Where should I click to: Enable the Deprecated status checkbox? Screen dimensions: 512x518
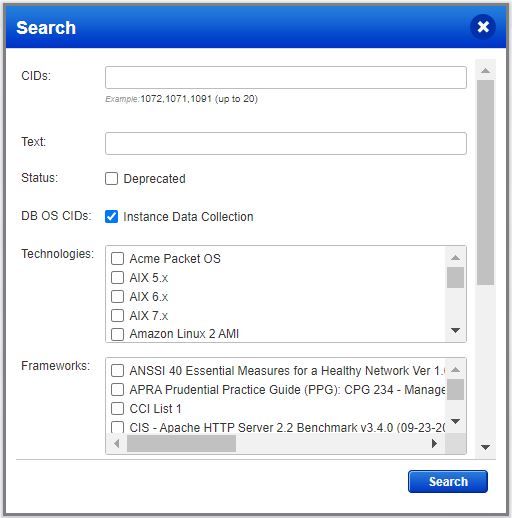(111, 178)
